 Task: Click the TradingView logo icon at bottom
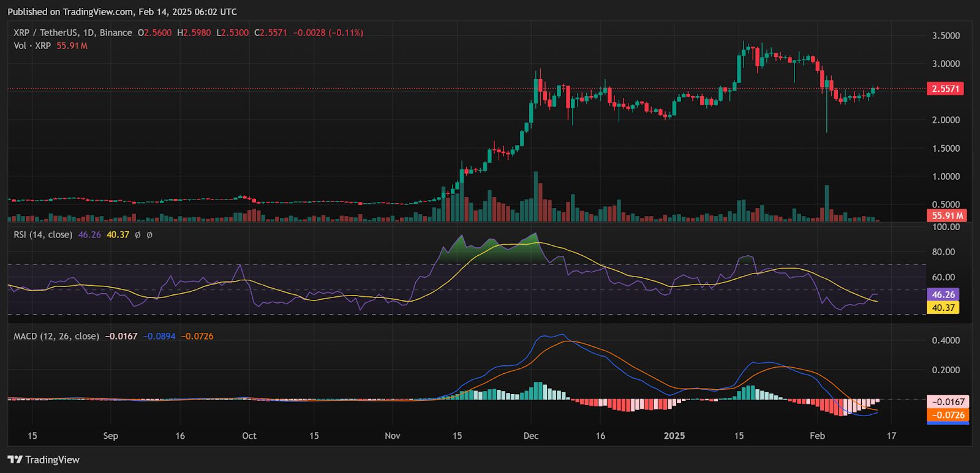[x=15, y=460]
